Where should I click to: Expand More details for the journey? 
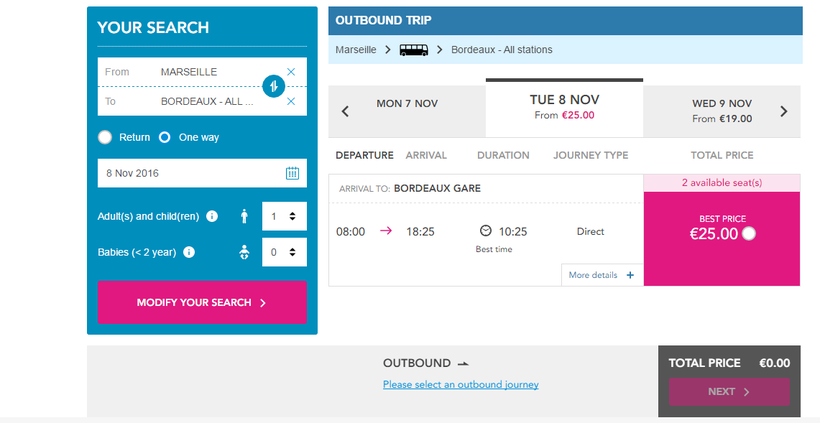point(601,275)
